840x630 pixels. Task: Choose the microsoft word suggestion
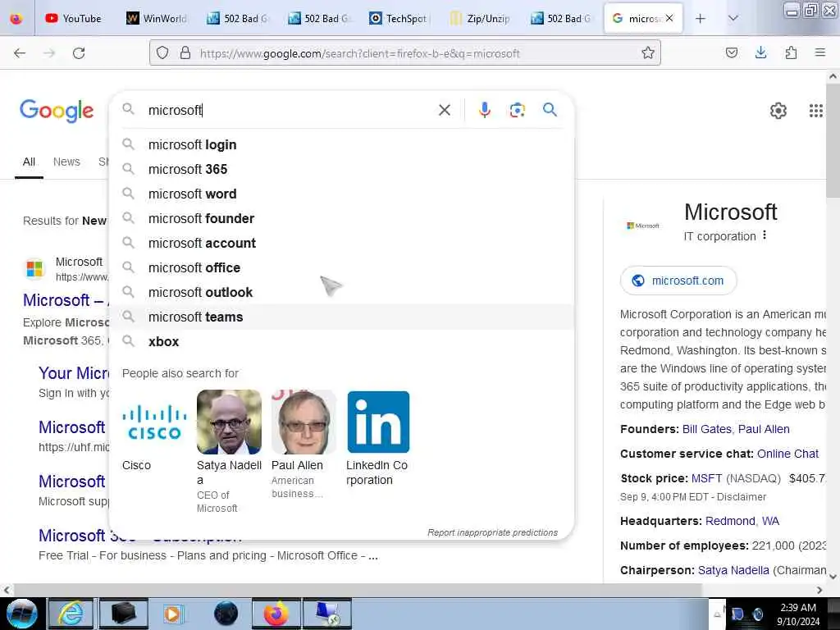[341, 194]
